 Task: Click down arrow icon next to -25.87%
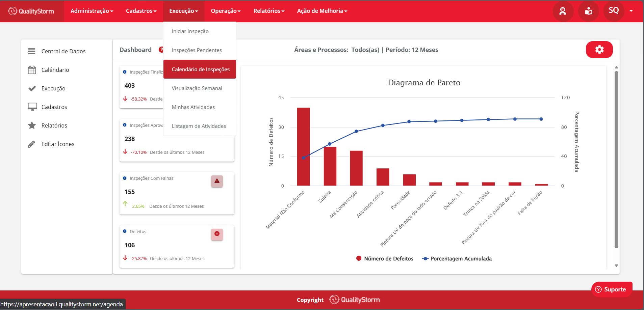coord(125,258)
